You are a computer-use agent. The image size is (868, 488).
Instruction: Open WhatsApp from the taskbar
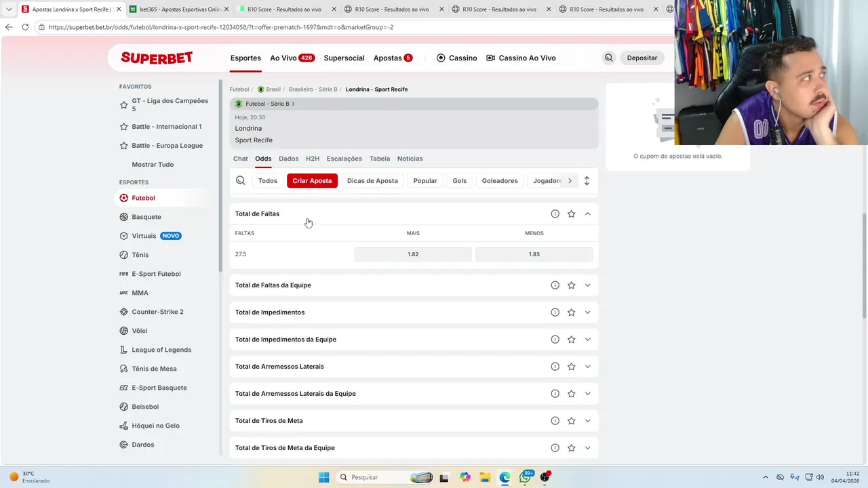tap(526, 477)
